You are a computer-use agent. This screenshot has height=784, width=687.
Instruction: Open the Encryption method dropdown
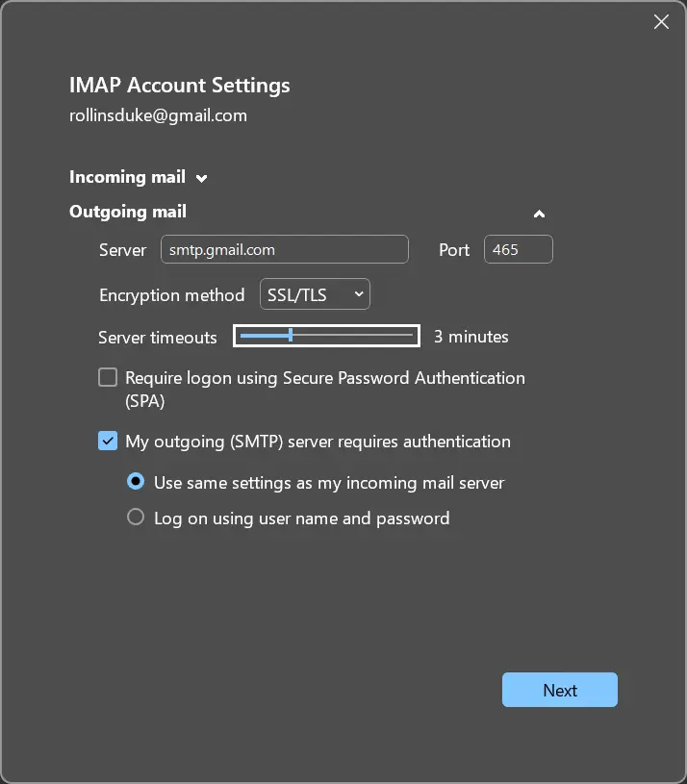tap(315, 294)
